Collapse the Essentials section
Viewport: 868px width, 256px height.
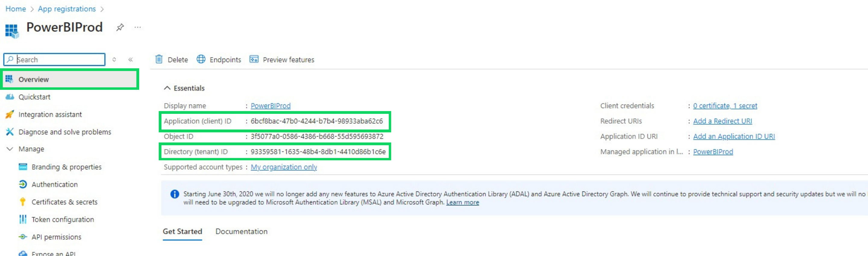pos(167,88)
